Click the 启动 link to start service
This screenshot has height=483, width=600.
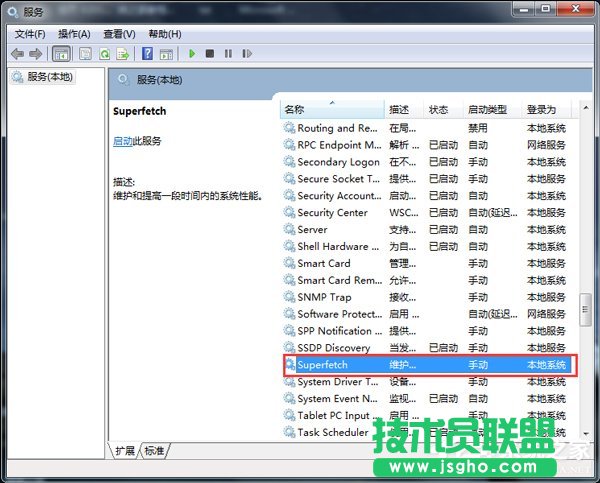123,141
